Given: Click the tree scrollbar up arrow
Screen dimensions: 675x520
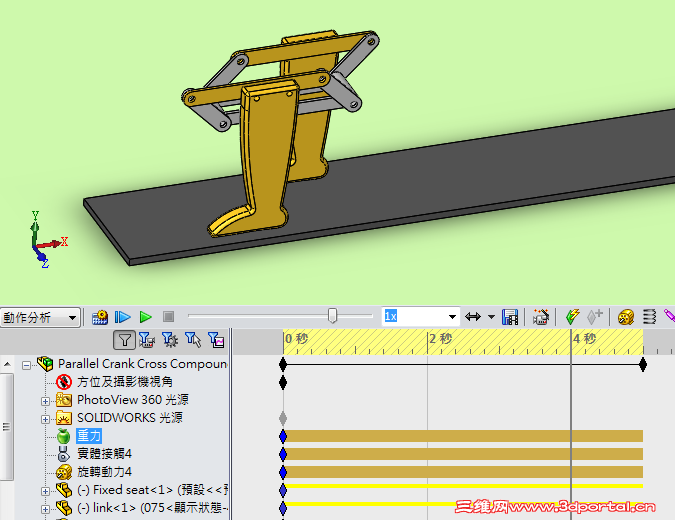Looking at the screenshot, I should (x=7, y=365).
